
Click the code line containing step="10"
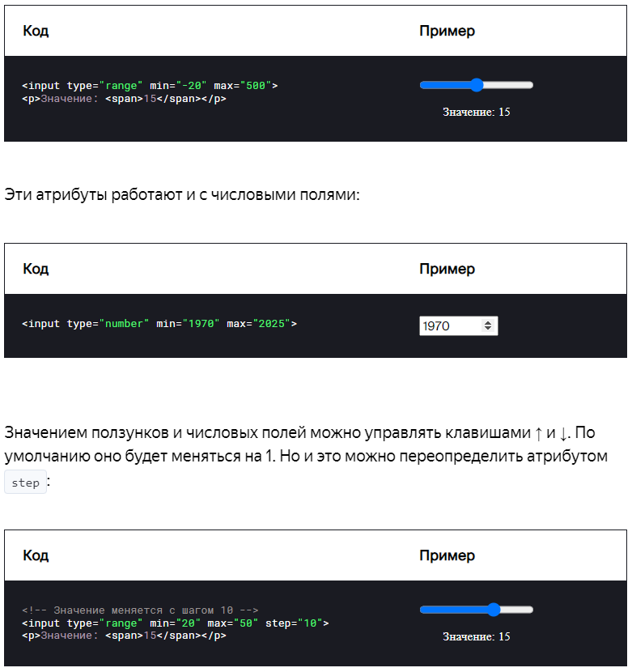(176, 623)
